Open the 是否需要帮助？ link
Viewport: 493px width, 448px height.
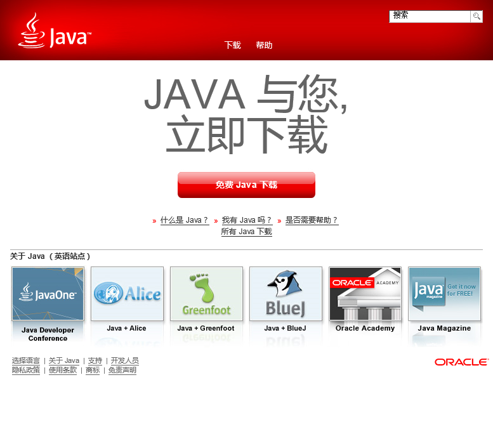312,220
